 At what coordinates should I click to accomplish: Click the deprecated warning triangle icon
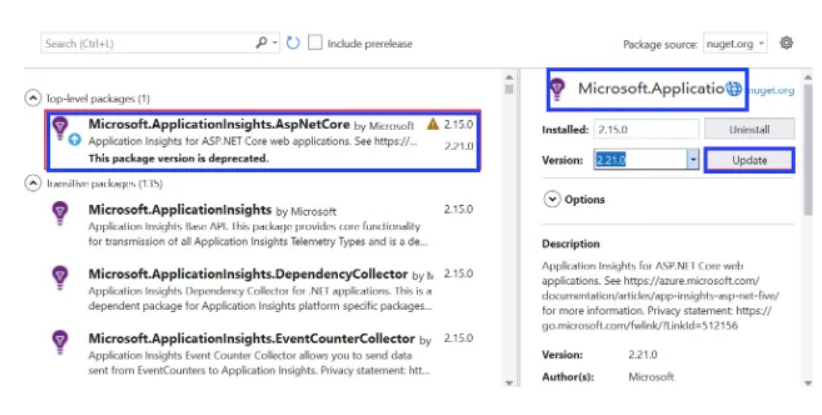(x=432, y=125)
